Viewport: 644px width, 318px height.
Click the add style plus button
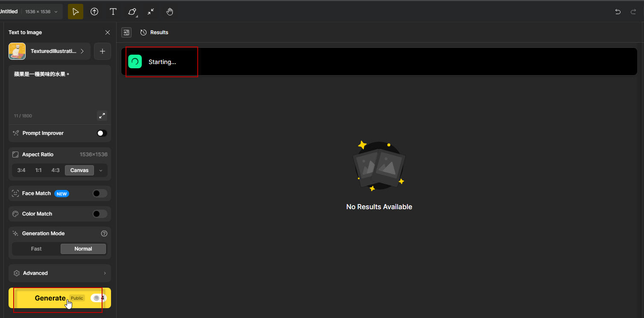point(102,51)
